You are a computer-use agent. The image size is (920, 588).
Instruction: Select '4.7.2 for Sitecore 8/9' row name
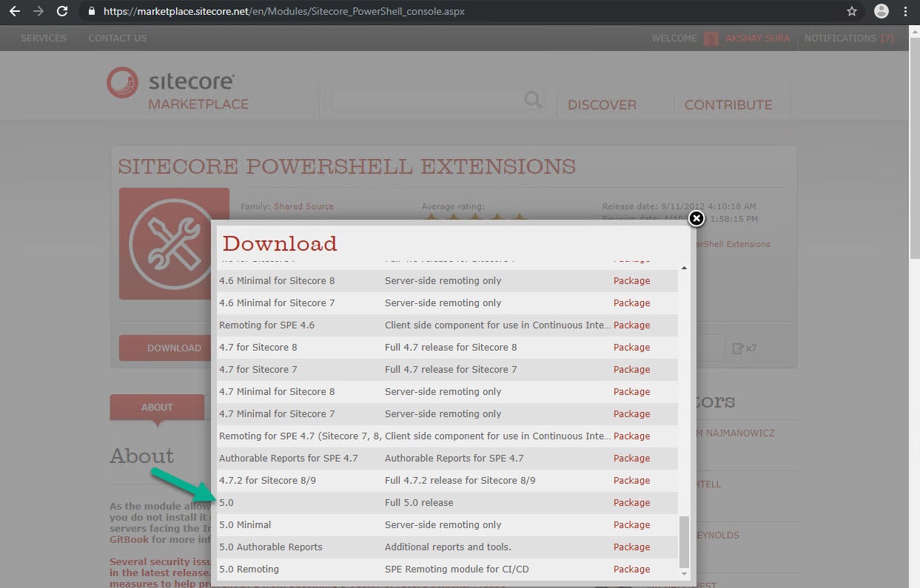(267, 480)
